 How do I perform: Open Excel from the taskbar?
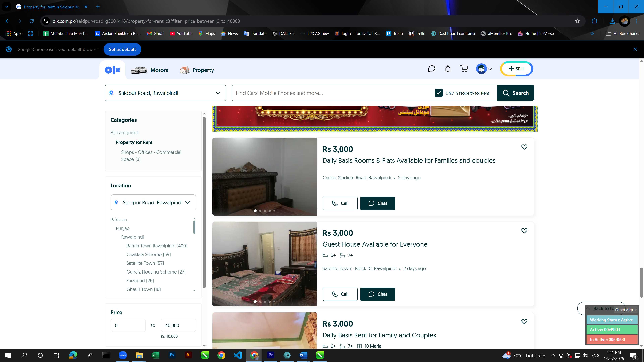click(x=155, y=355)
